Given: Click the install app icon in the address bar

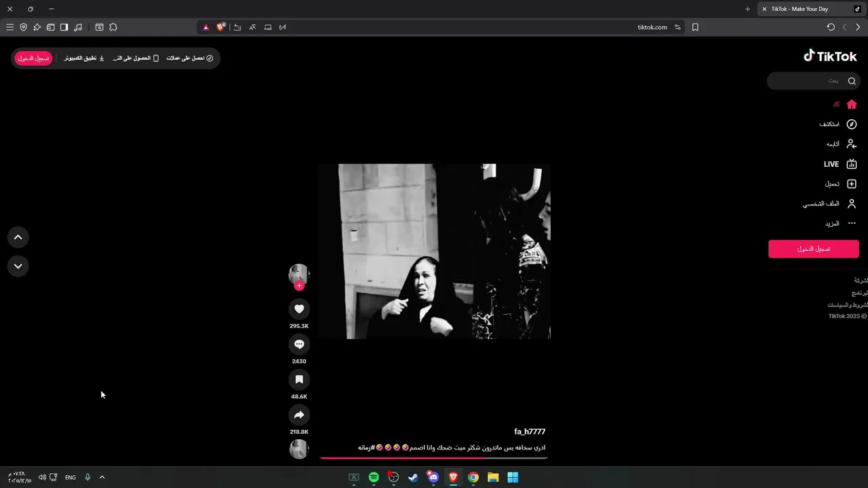Looking at the screenshot, I should pos(268,27).
